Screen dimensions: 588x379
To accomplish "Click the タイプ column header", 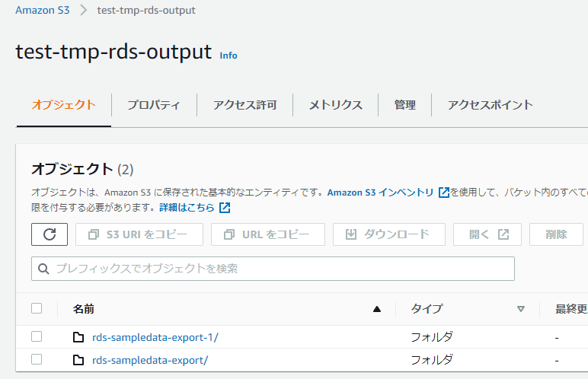I will pos(427,309).
